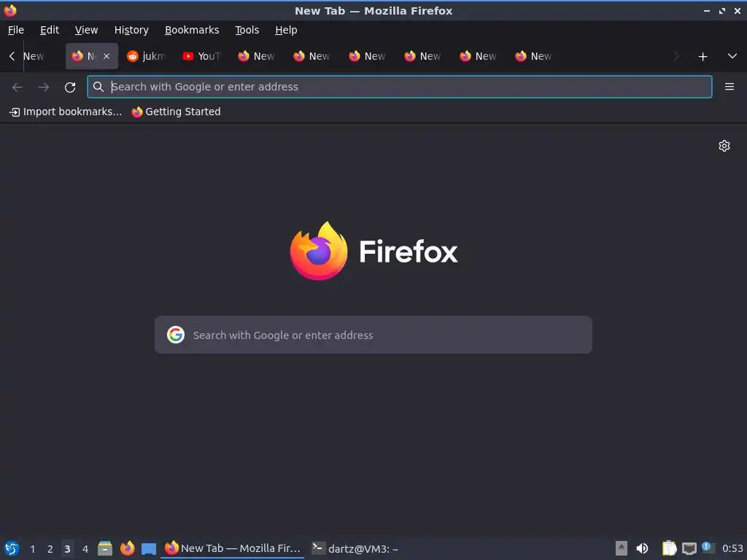Open the Firefox hamburger application menu
This screenshot has width=747, height=560.
(x=729, y=87)
